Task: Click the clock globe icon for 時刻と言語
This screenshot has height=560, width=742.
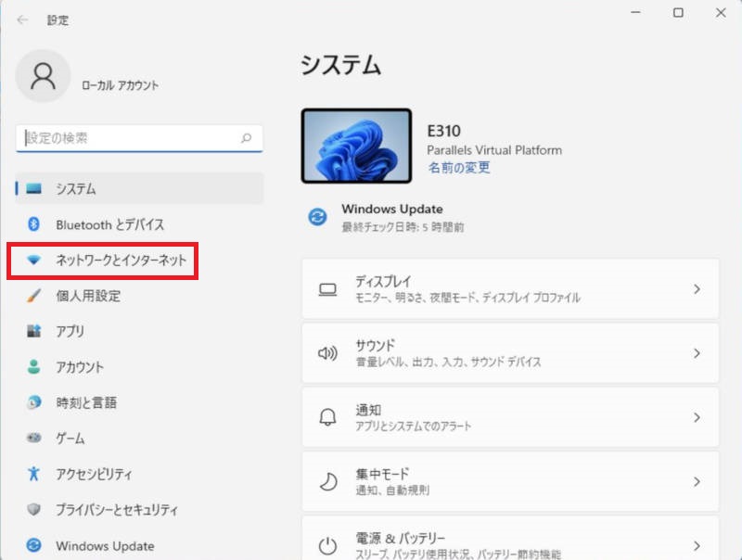Action: pos(33,402)
